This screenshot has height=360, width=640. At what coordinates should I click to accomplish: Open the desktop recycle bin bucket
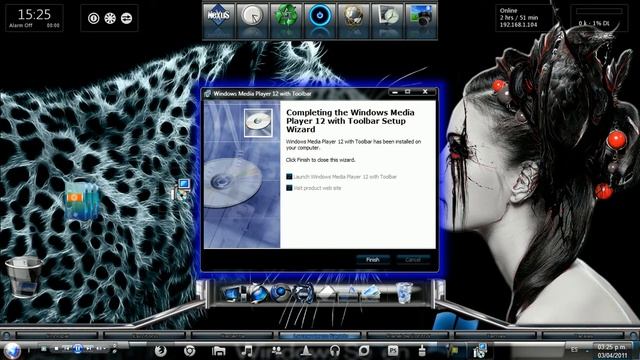tap(24, 276)
